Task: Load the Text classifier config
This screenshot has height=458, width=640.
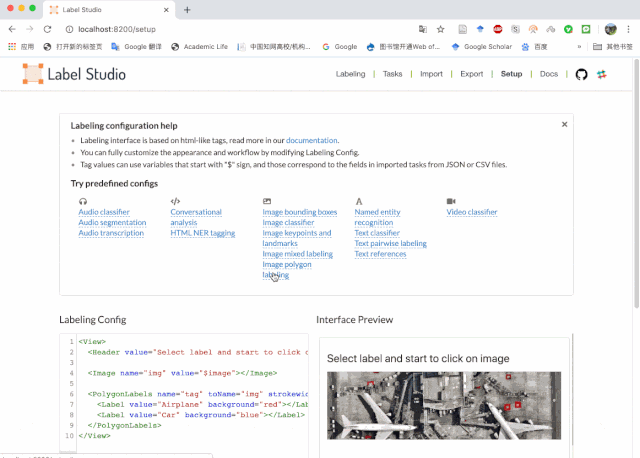Action: pyautogui.click(x=377, y=233)
